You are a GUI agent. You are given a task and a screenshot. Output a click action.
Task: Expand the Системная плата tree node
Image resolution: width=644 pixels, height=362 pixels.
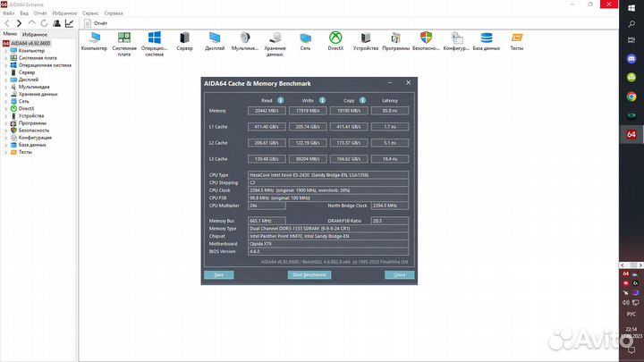pyautogui.click(x=5, y=58)
